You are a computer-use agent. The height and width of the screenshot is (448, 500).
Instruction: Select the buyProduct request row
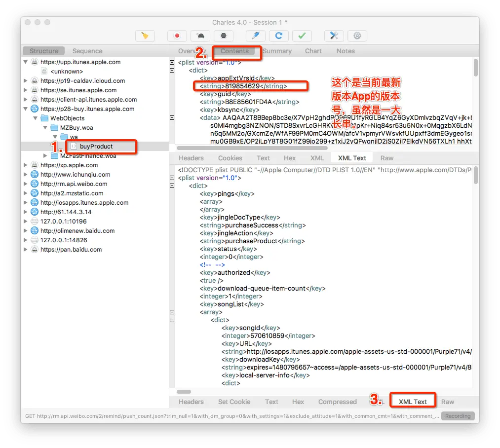point(95,147)
